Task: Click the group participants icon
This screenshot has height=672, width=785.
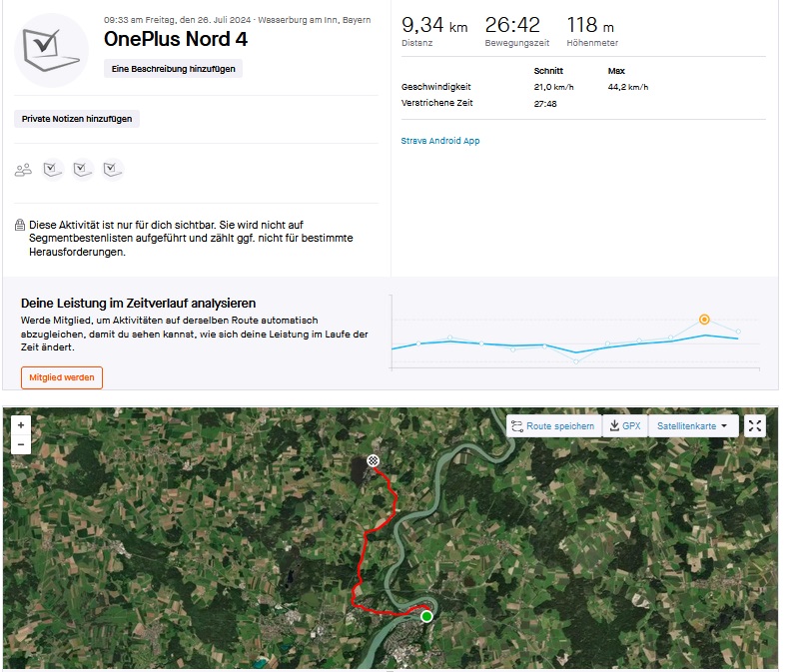Action: coord(23,170)
